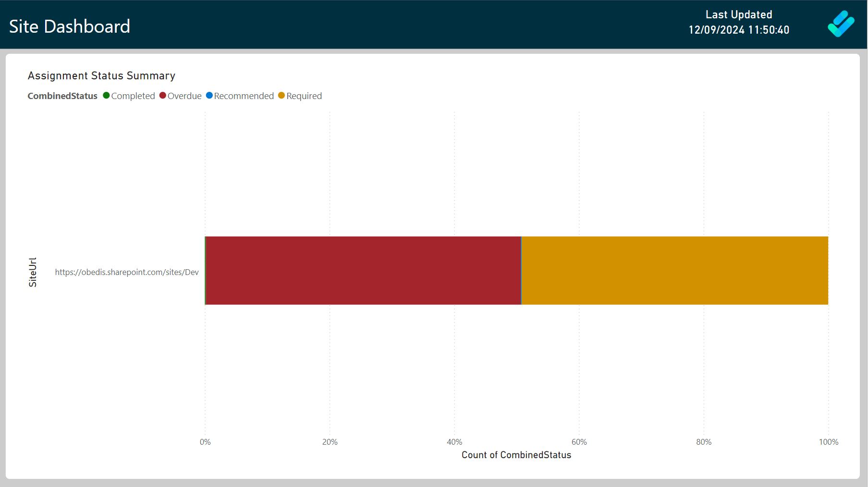Click the obedis.sharepoint.com/sites/Dev axis label
The image size is (868, 487).
click(x=127, y=272)
